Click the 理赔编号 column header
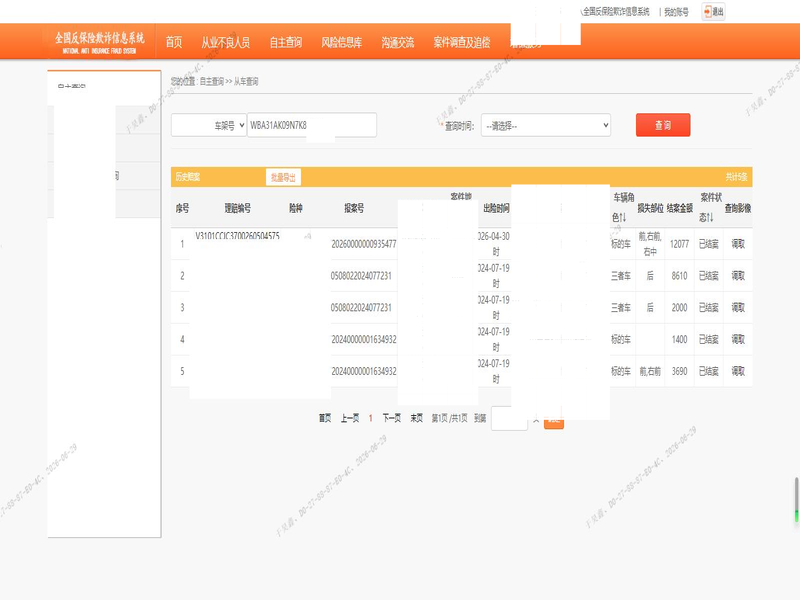This screenshot has width=800, height=600. pyautogui.click(x=238, y=208)
